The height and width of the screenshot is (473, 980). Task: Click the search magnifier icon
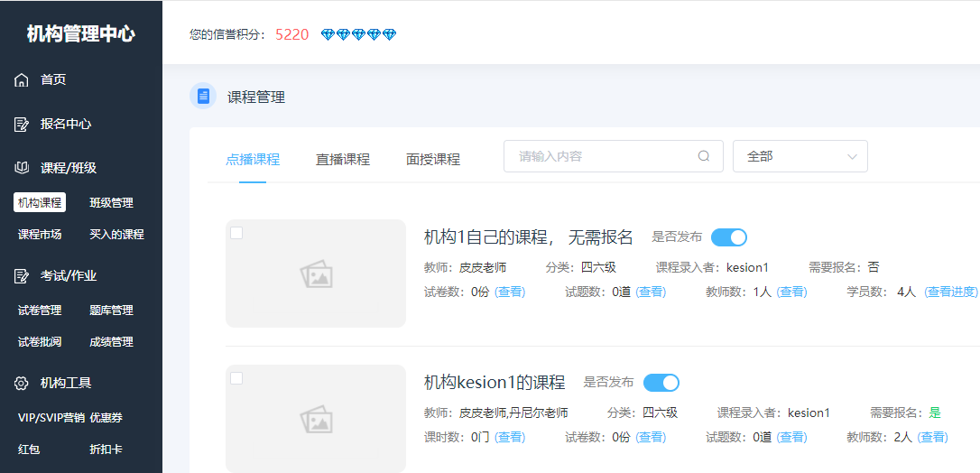tap(704, 156)
